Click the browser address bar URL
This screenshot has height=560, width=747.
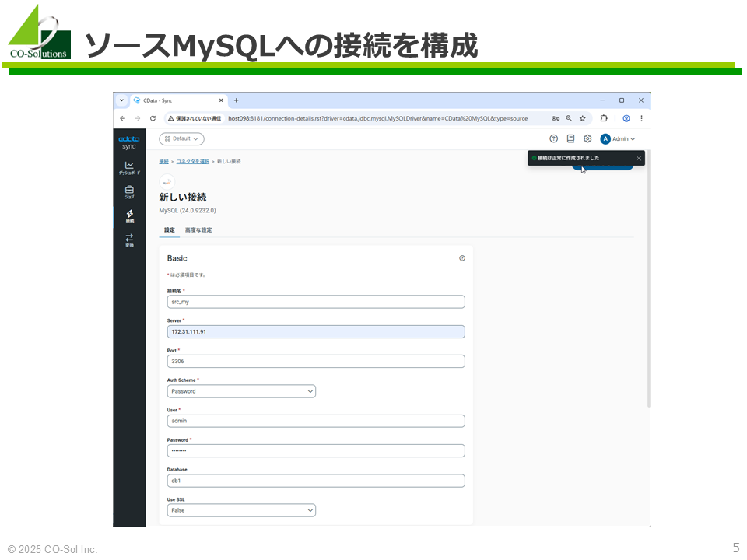(x=378, y=118)
